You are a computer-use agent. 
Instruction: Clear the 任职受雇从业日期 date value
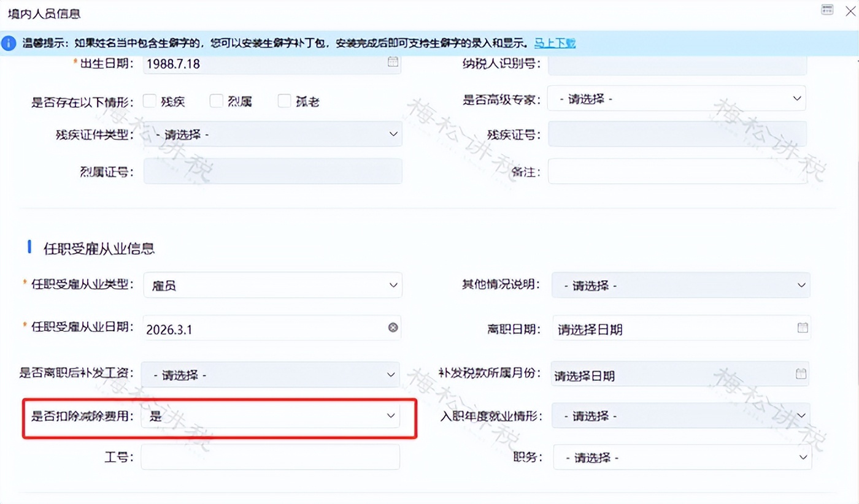tap(393, 327)
